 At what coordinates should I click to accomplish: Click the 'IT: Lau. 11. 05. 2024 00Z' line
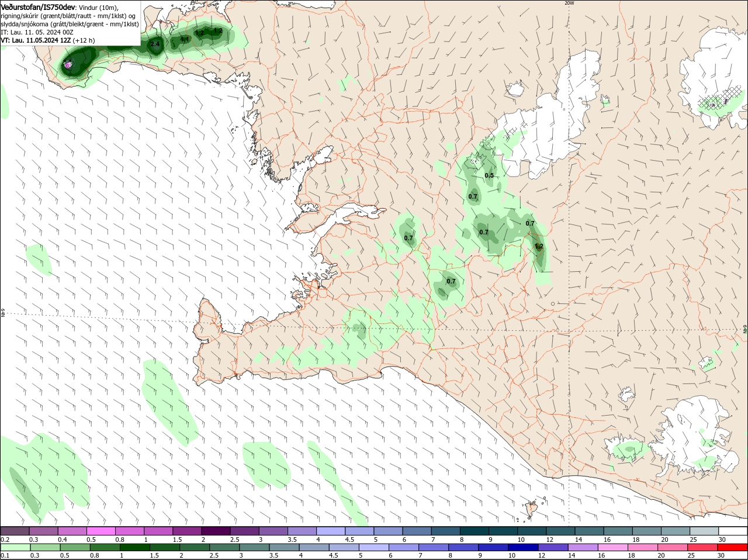(x=37, y=32)
